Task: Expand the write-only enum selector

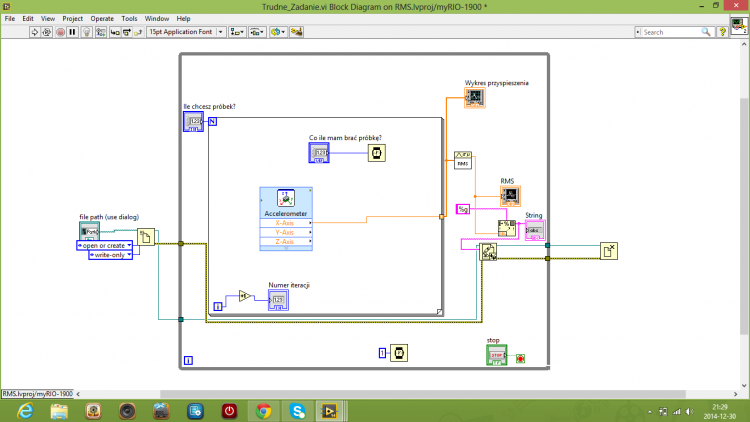Action: pos(110,255)
